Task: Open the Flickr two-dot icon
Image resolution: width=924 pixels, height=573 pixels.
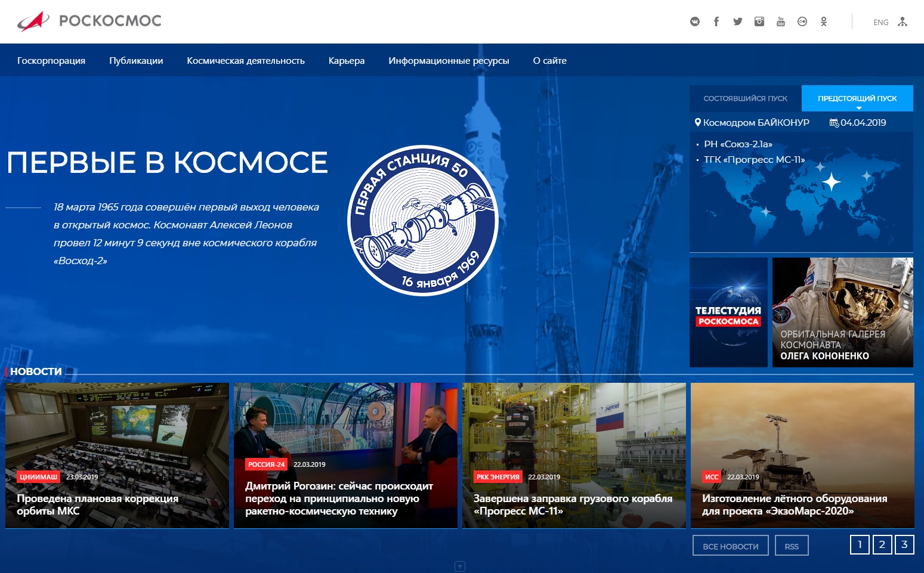Action: (x=802, y=21)
